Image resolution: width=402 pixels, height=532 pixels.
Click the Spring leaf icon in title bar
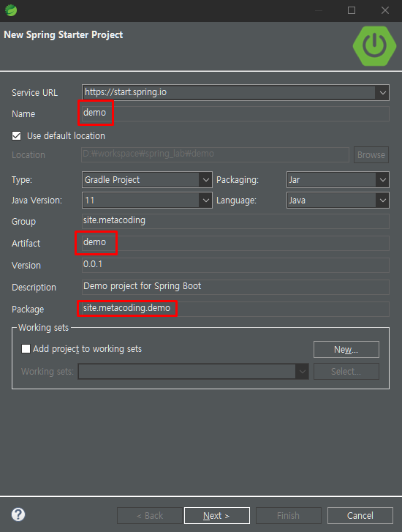click(11, 10)
